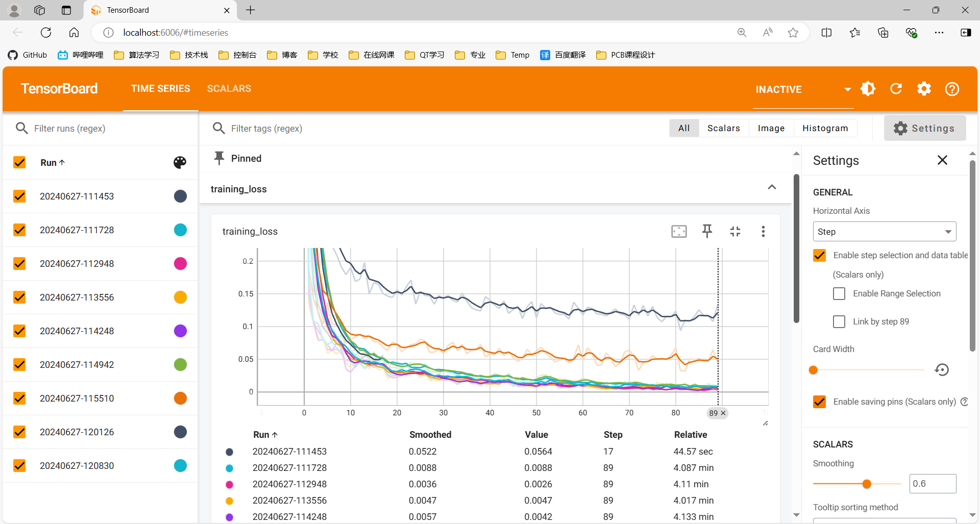
Task: Change color swatch of run 20240627-115510
Action: [x=180, y=398]
